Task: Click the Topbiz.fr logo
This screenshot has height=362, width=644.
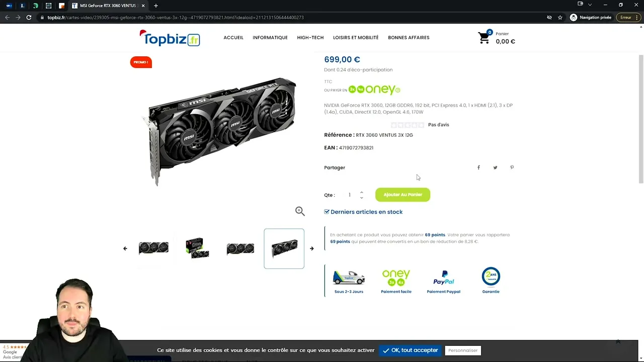Action: (170, 38)
